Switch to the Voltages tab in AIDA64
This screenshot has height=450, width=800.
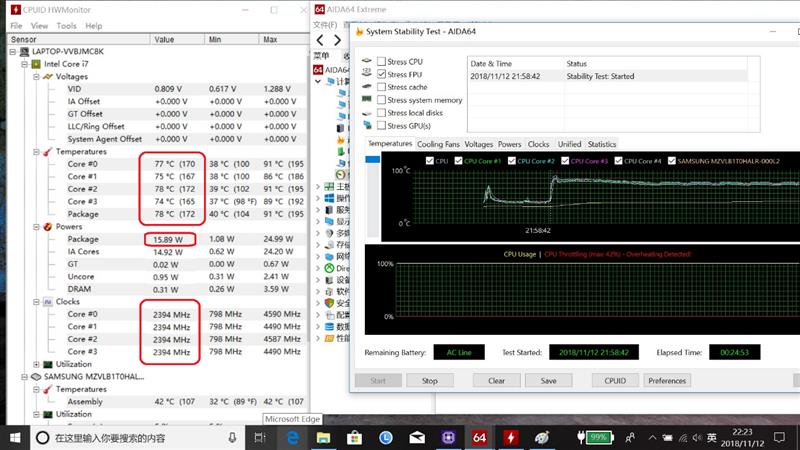click(x=479, y=144)
